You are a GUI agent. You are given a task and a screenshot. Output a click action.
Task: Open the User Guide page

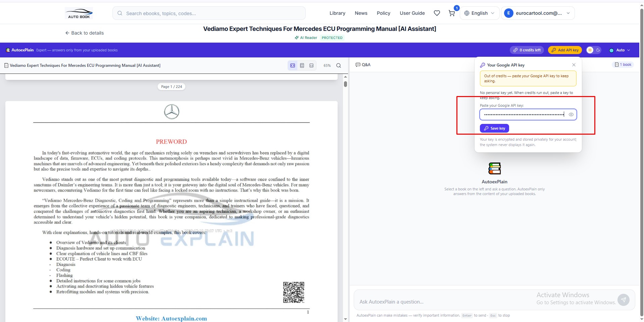pos(412,13)
